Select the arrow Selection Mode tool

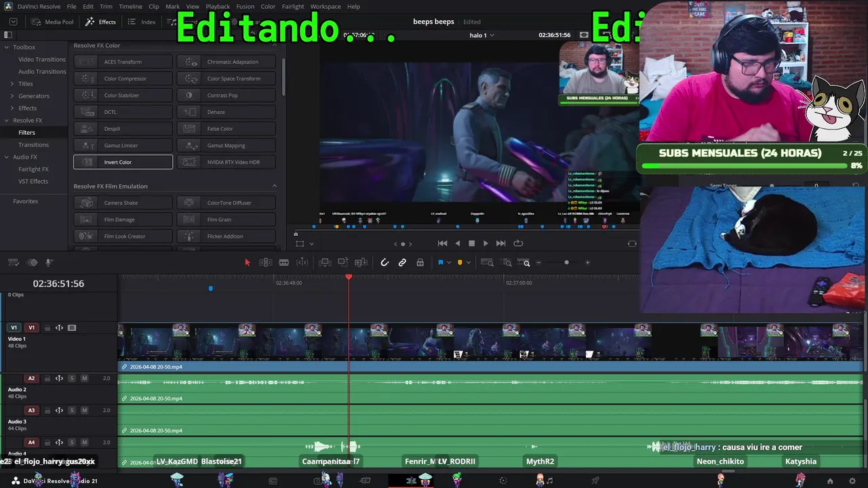point(248,262)
